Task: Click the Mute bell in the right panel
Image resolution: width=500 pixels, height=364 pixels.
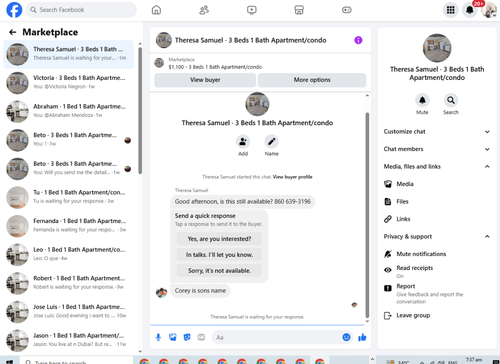Action: pos(422,100)
